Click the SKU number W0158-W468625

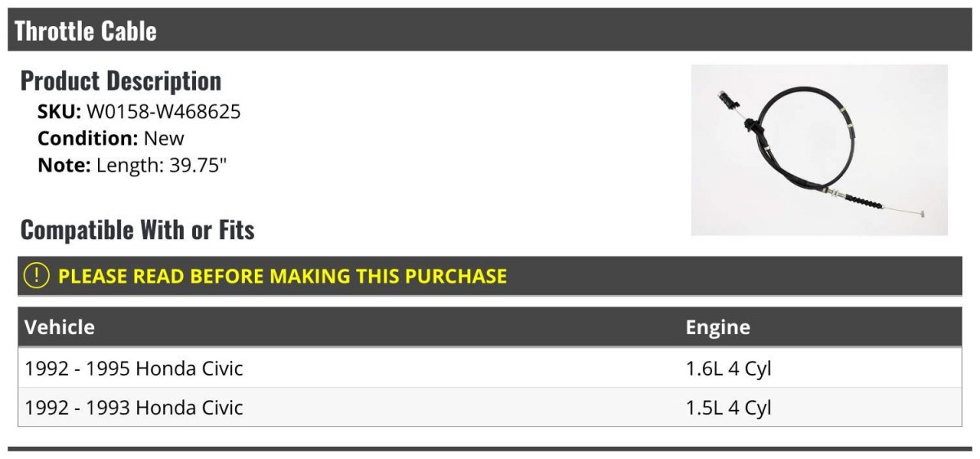tap(163, 112)
